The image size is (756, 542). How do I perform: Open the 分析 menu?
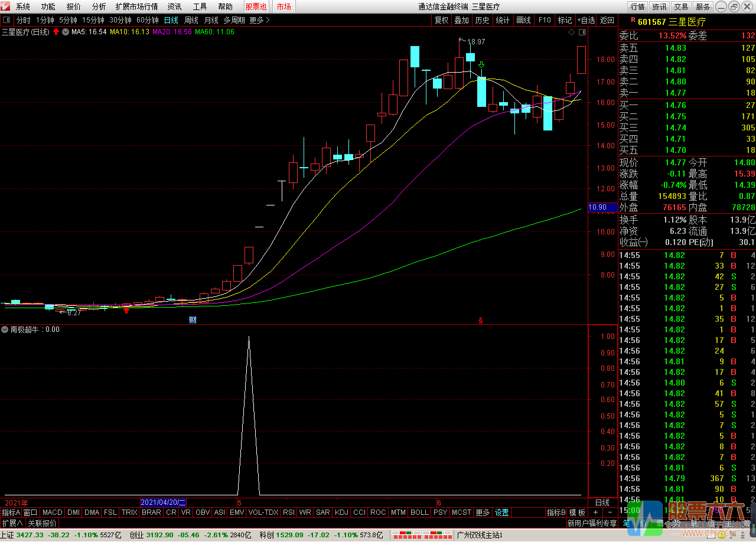point(99,7)
